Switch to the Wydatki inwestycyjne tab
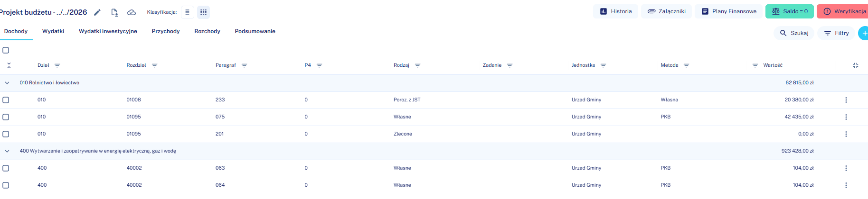This screenshot has height=199, width=868. tap(108, 31)
